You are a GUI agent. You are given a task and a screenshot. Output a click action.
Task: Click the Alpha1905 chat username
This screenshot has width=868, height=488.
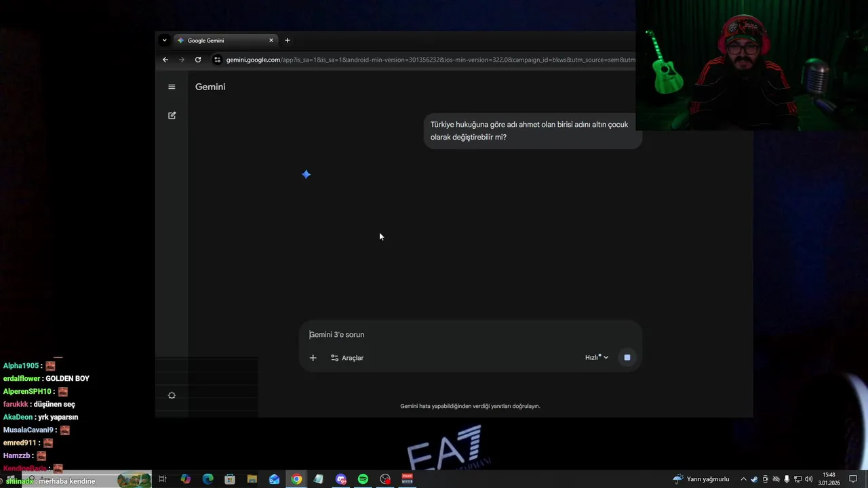point(20,366)
